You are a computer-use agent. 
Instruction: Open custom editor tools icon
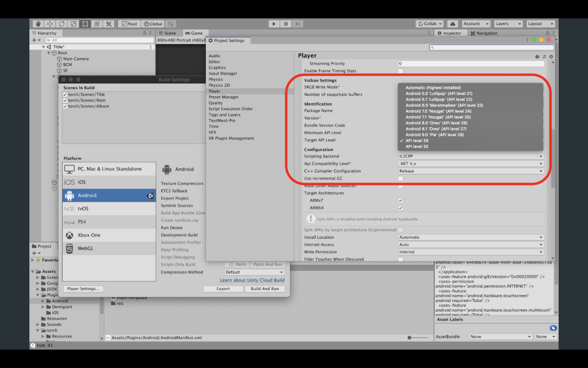coord(109,24)
